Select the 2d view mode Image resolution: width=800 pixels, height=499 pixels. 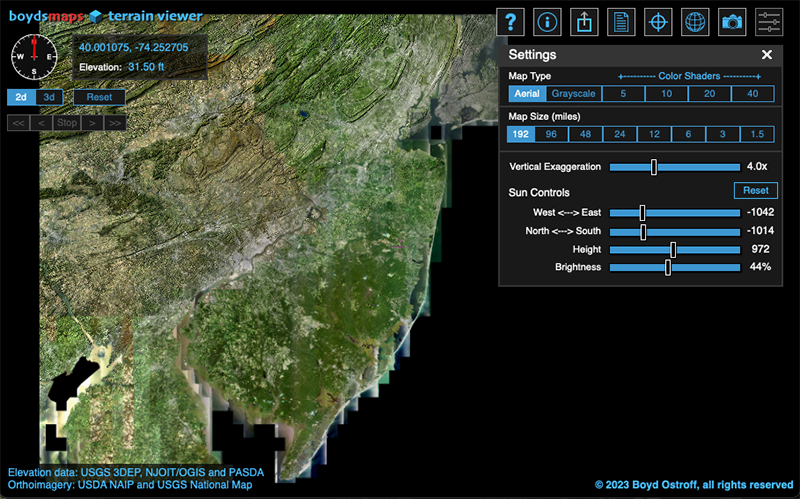[21, 97]
